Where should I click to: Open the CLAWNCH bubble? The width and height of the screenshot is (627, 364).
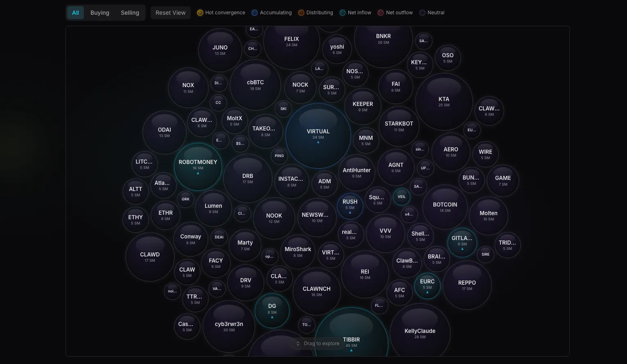[x=317, y=292]
